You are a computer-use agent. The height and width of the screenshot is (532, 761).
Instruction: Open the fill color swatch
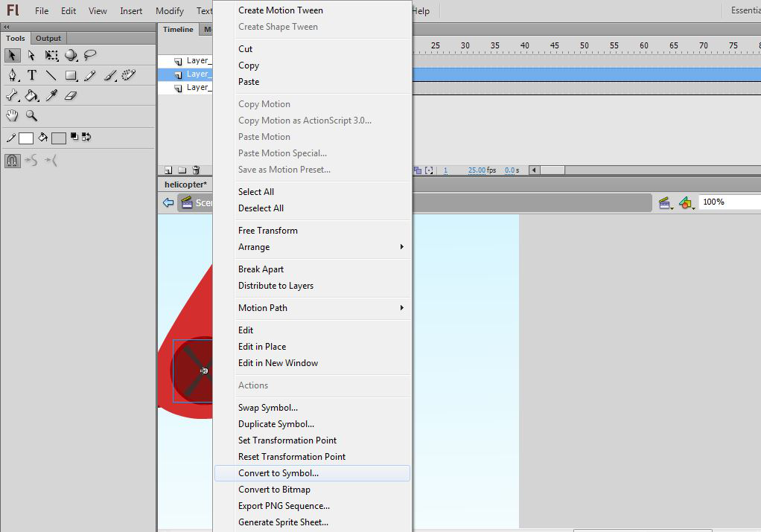point(58,138)
